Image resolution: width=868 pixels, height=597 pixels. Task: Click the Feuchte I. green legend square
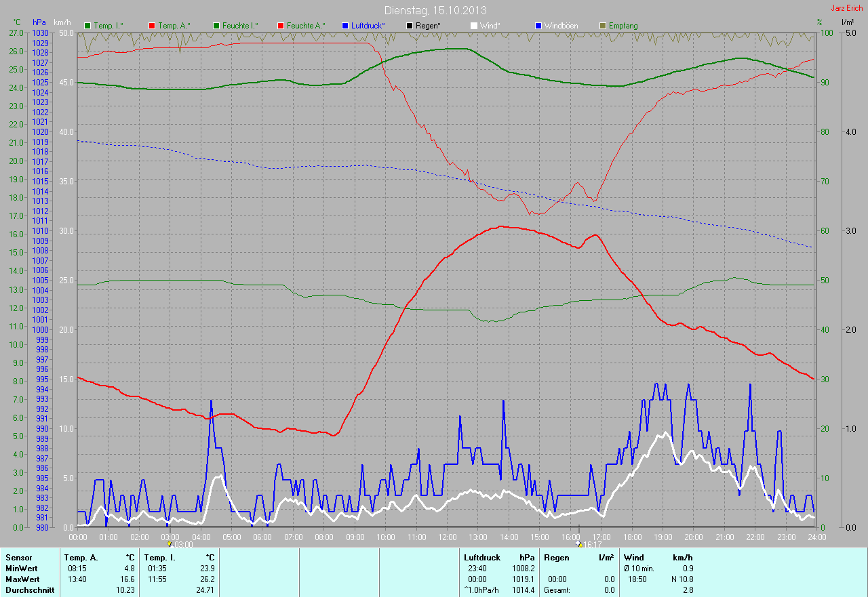click(x=216, y=26)
